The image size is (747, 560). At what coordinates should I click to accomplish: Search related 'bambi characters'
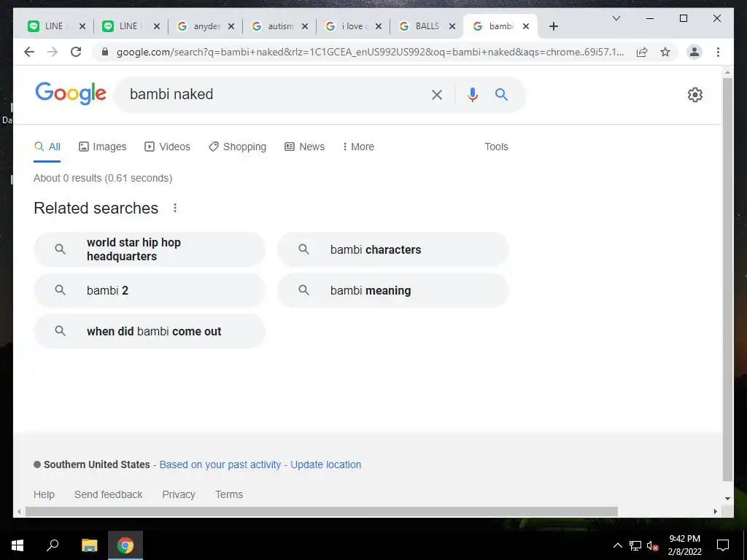[x=393, y=249]
